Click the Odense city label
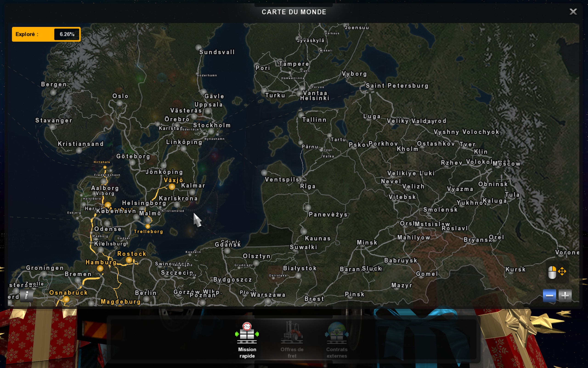This screenshot has height=368, width=588. 108,229
